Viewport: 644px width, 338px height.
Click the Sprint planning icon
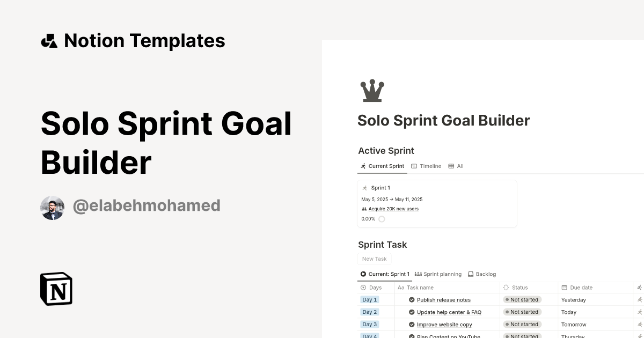pyautogui.click(x=418, y=274)
